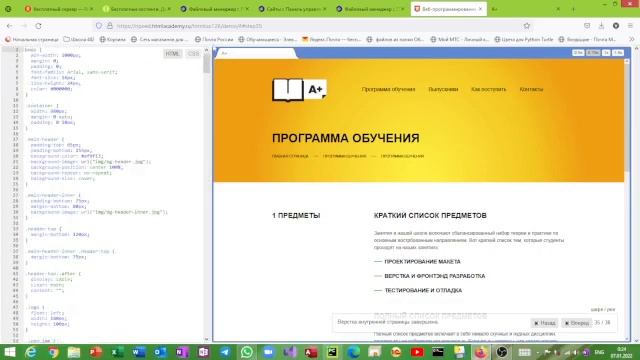
Task: Click the 'Назад' step button
Action: coord(544,323)
